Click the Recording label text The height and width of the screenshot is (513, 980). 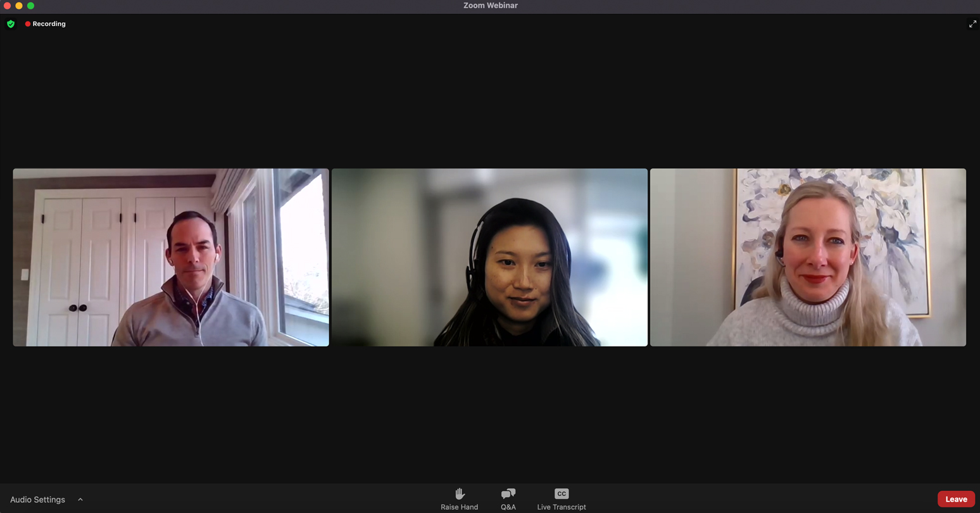(x=49, y=23)
